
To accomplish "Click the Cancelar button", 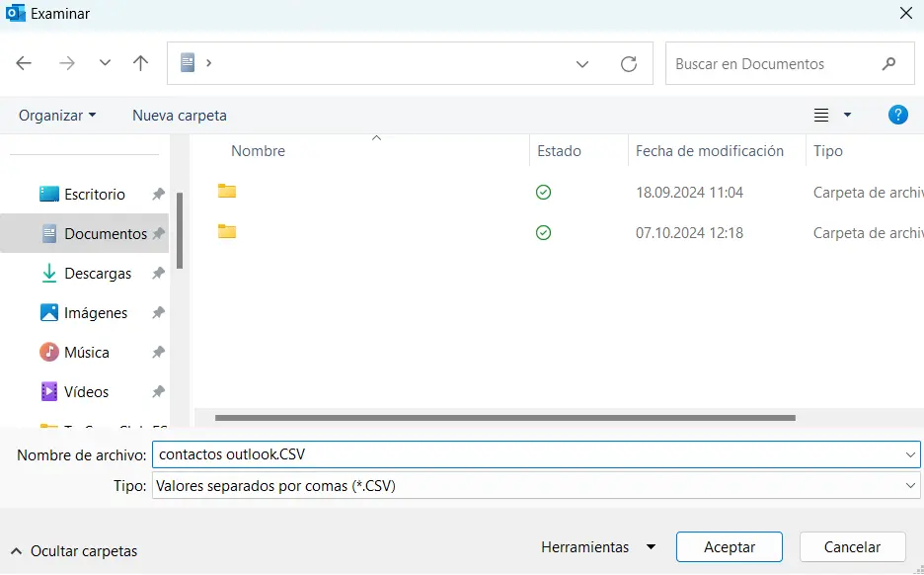I will pyautogui.click(x=852, y=547).
